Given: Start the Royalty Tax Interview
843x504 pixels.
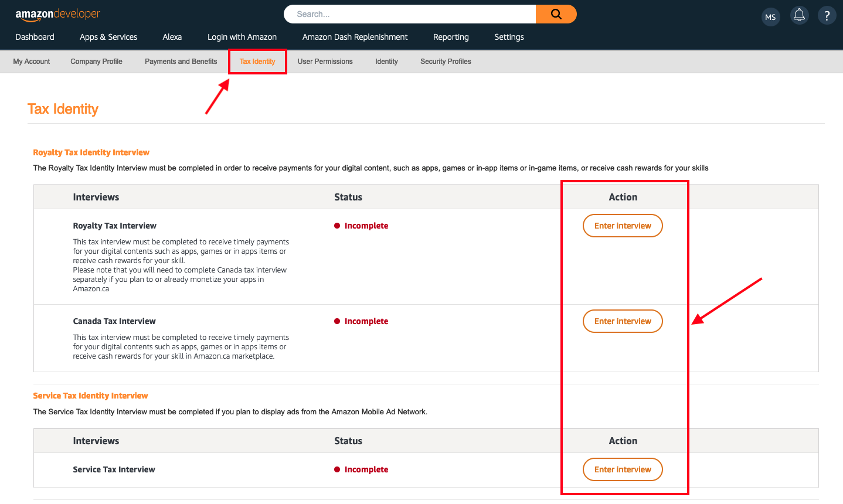Looking at the screenshot, I should click(x=623, y=226).
